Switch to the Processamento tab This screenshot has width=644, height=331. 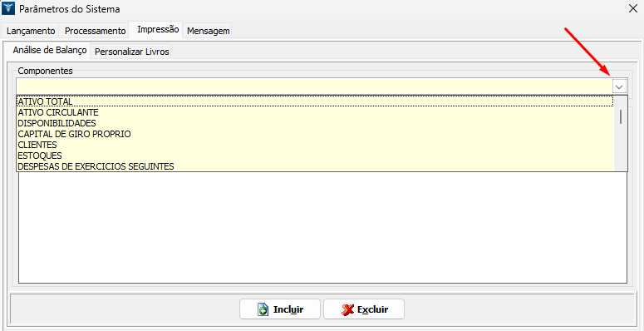pos(96,31)
